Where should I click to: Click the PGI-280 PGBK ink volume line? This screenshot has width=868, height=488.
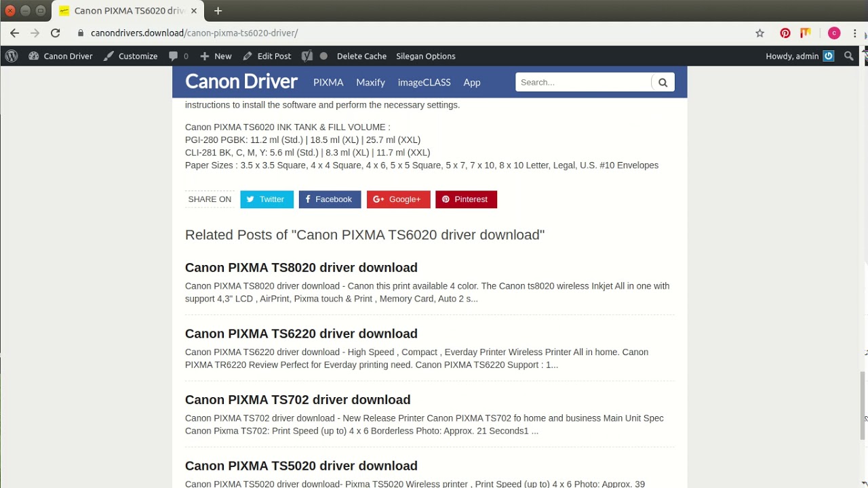click(x=302, y=140)
